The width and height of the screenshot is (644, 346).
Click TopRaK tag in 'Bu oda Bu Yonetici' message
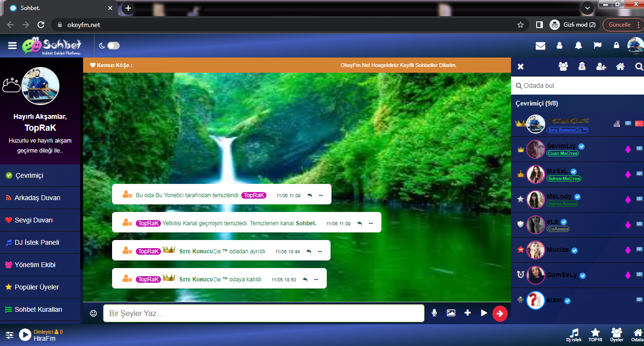pos(254,195)
